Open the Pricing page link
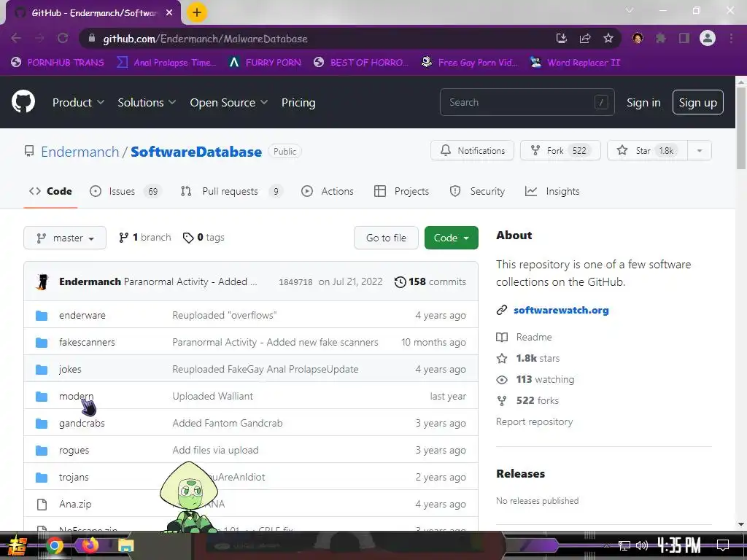747x560 pixels. 298,102
